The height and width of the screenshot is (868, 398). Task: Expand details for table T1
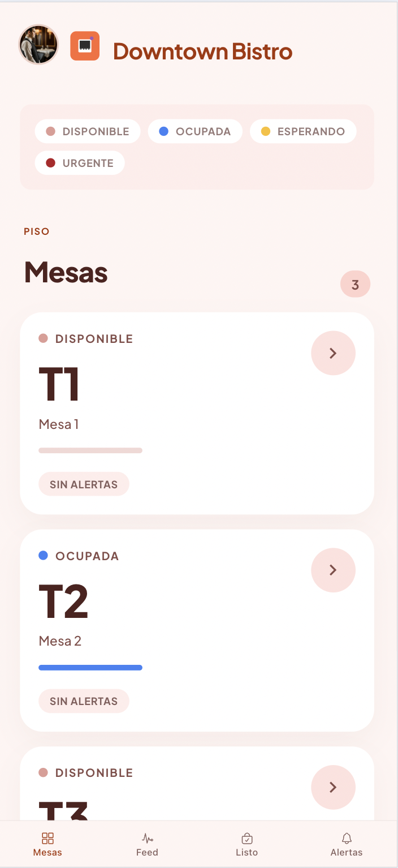333,353
